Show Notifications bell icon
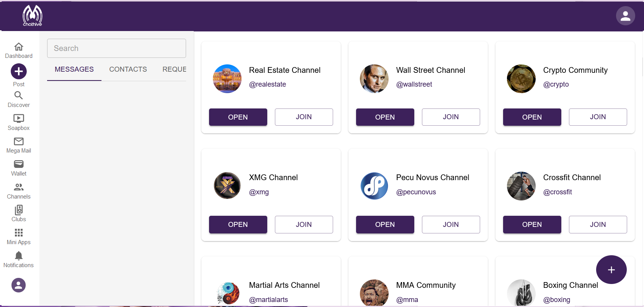Viewport: 644px width, 307px height. click(18, 256)
